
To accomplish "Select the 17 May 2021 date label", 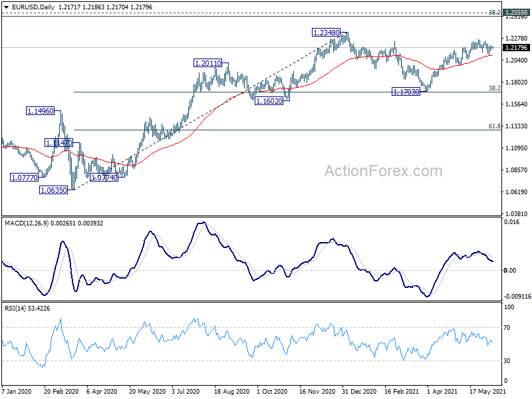I will (x=487, y=392).
